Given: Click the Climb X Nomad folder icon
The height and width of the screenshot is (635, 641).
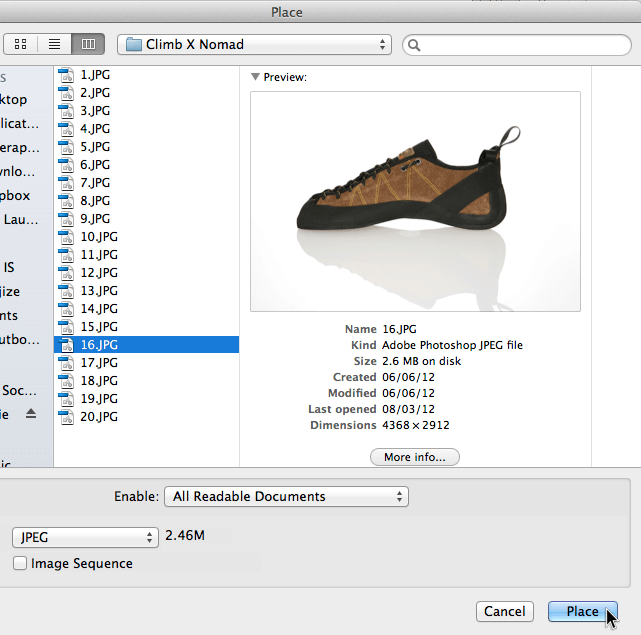Looking at the screenshot, I should 134,44.
